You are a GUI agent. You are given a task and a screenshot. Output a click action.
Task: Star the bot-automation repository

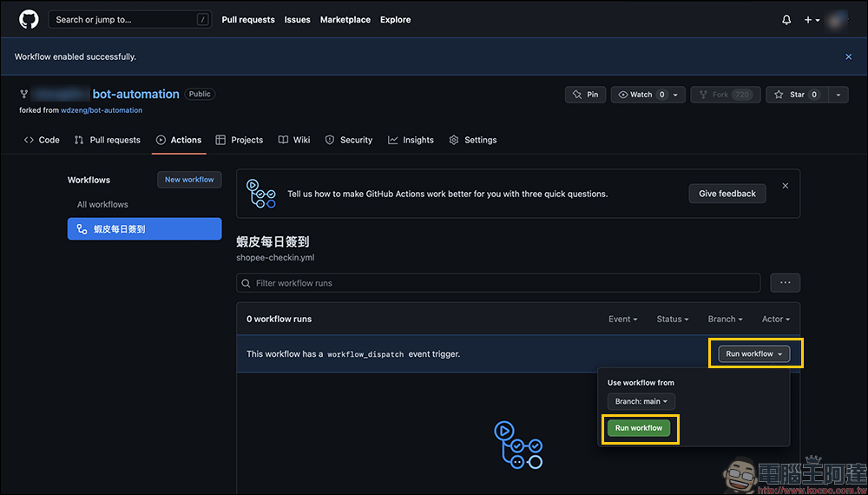pyautogui.click(x=796, y=95)
